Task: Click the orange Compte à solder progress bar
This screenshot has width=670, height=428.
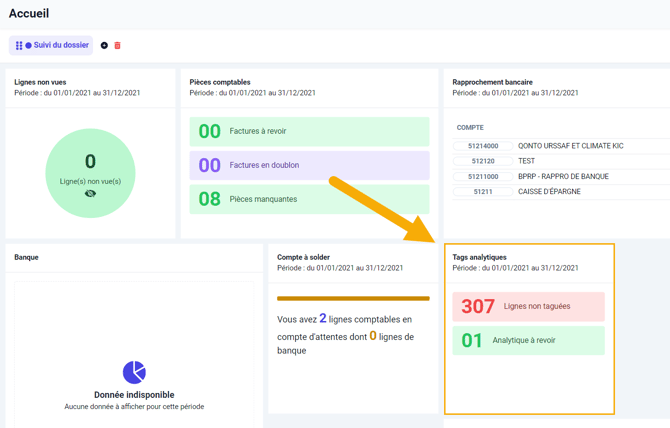Action: pyautogui.click(x=353, y=298)
